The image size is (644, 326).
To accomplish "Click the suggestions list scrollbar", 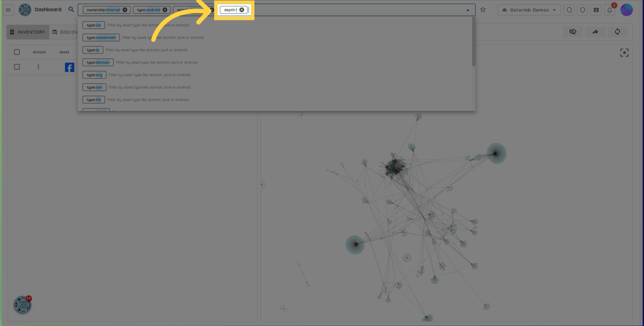I will pos(473,42).
